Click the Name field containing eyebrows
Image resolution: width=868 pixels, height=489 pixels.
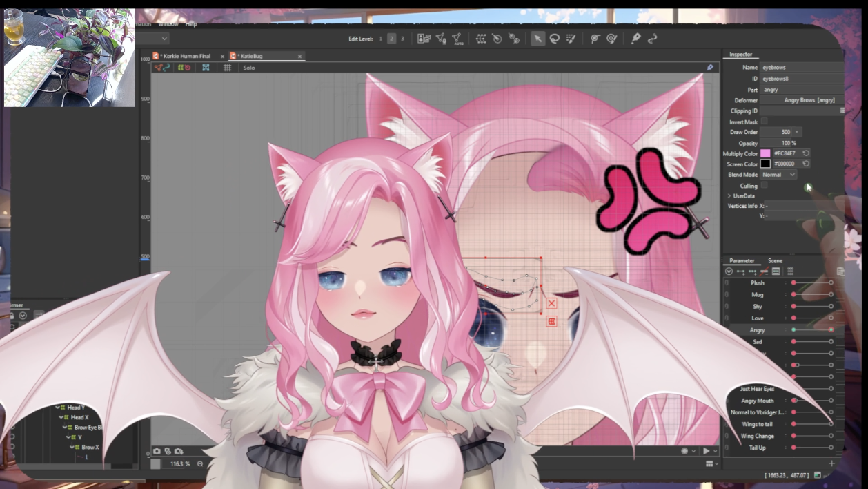point(800,68)
